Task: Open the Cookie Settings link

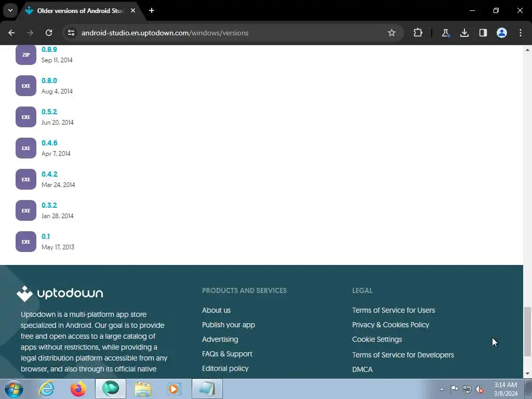Action: (377, 339)
